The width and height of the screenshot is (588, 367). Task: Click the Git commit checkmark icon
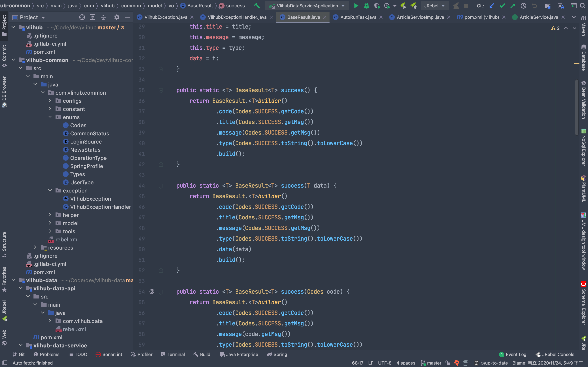(x=502, y=6)
